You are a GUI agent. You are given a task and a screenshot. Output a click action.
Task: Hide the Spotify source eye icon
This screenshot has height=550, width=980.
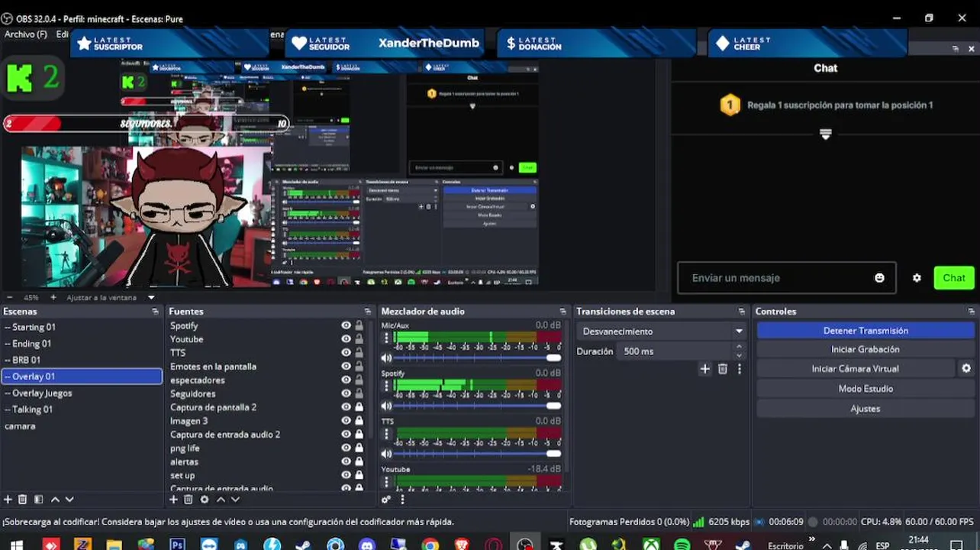pos(346,325)
